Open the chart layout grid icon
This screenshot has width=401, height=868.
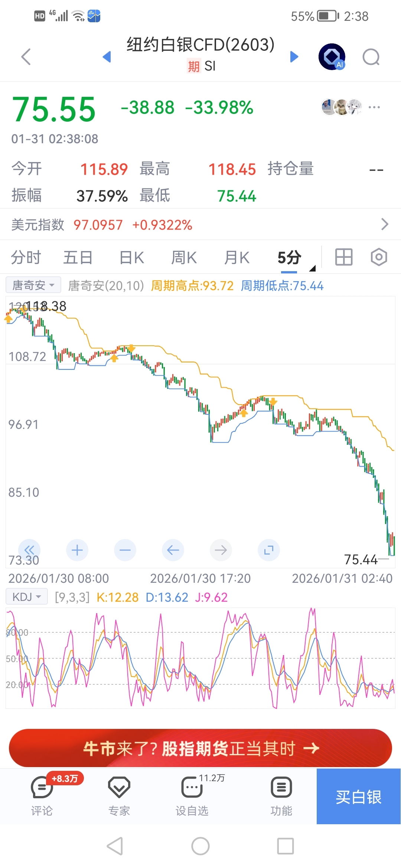[344, 257]
